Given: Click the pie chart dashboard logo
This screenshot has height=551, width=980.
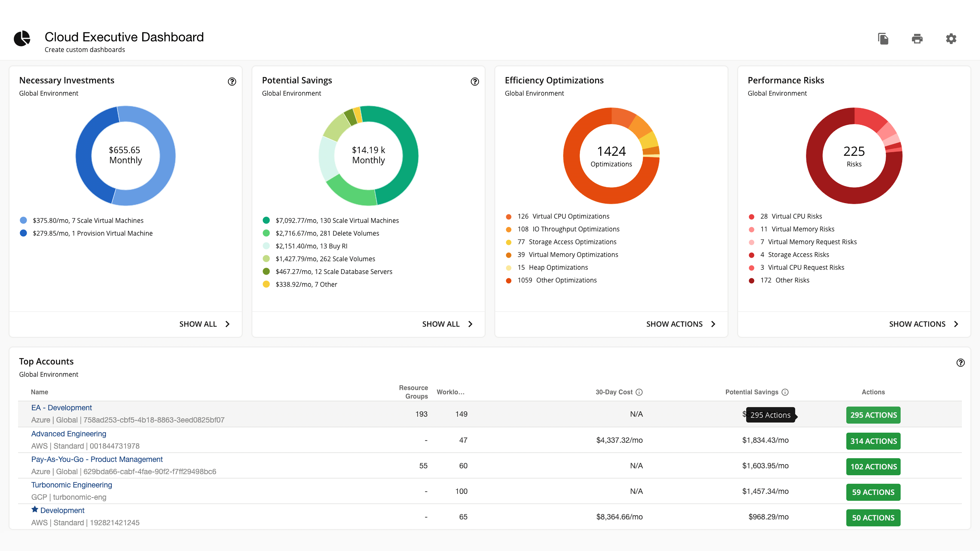Looking at the screenshot, I should tap(22, 39).
